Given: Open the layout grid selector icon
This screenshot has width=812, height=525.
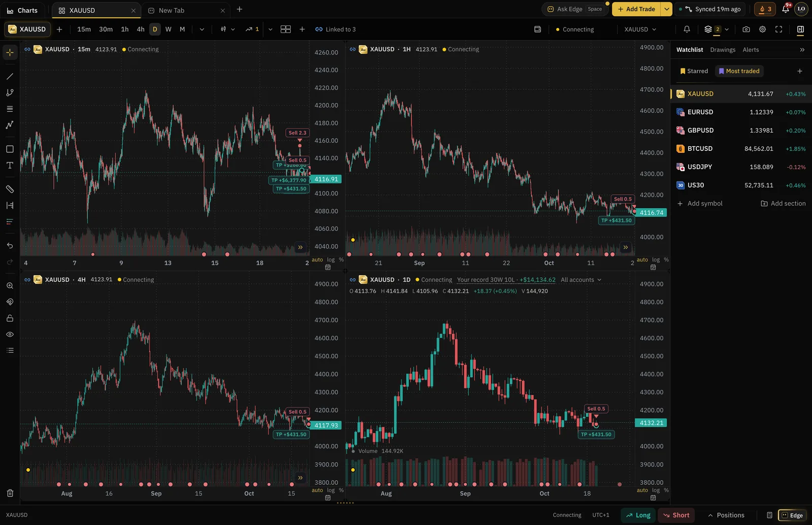Looking at the screenshot, I should coord(286,29).
